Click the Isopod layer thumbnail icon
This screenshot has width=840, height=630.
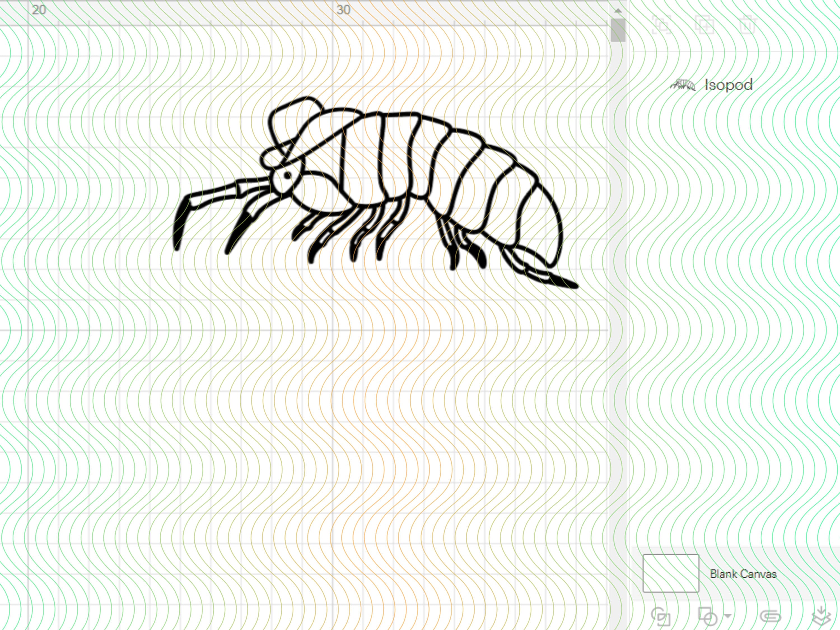tap(683, 84)
